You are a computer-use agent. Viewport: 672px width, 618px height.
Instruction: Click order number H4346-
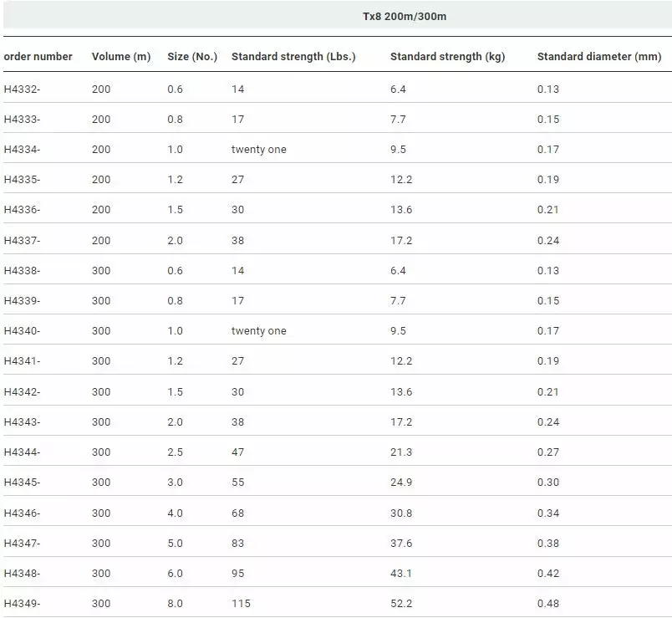(23, 513)
